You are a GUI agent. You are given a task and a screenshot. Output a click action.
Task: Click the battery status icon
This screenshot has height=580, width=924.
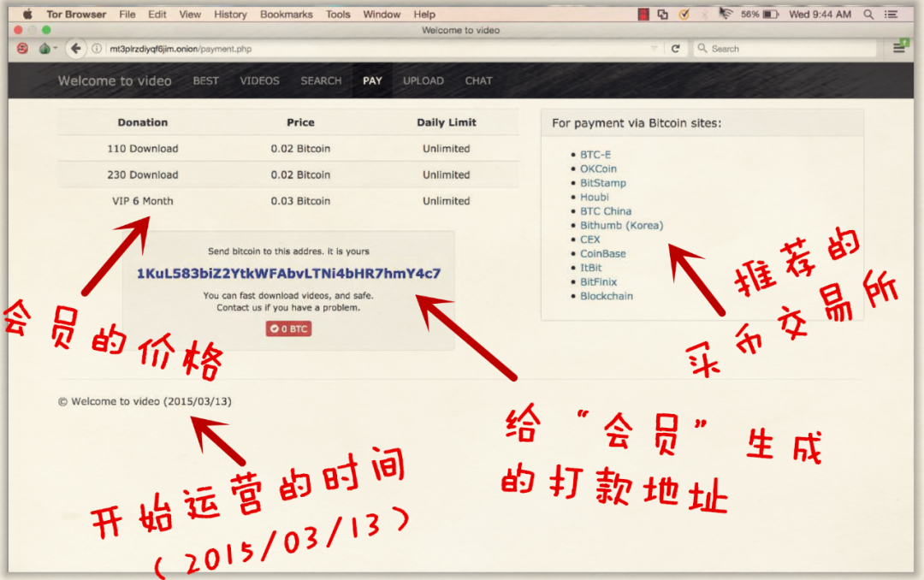tap(771, 15)
